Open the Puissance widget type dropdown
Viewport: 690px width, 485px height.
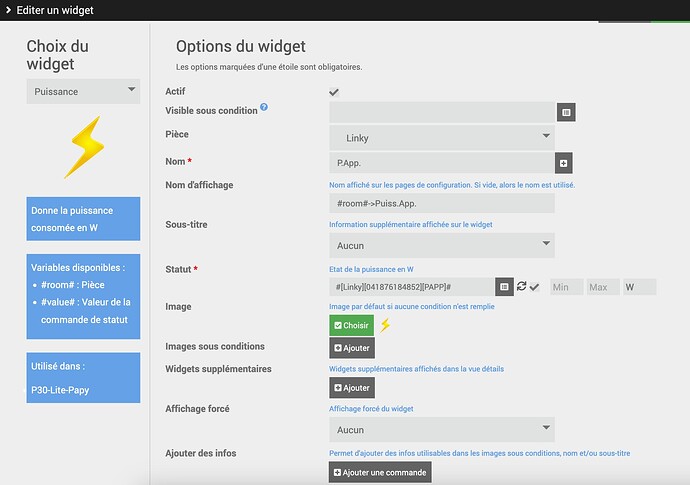tap(83, 91)
